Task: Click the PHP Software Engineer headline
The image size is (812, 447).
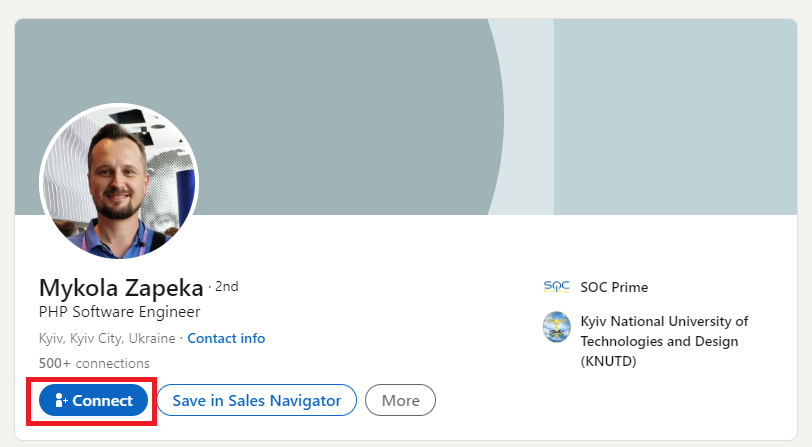Action: tap(120, 312)
